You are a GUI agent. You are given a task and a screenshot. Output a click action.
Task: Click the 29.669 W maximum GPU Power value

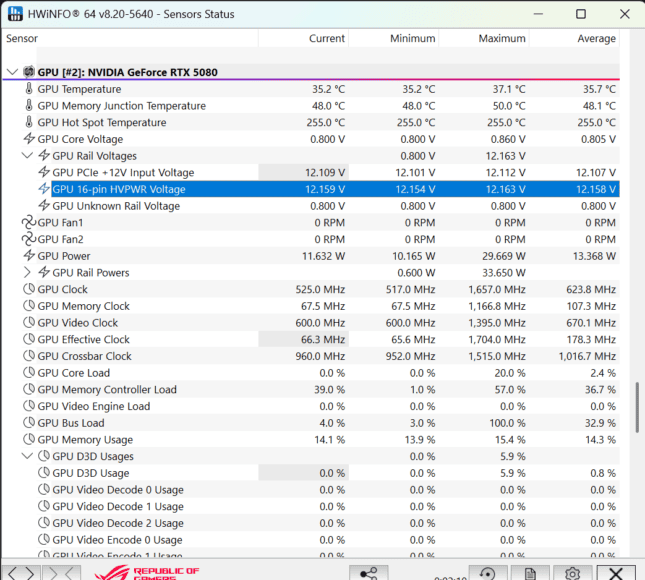tap(503, 256)
